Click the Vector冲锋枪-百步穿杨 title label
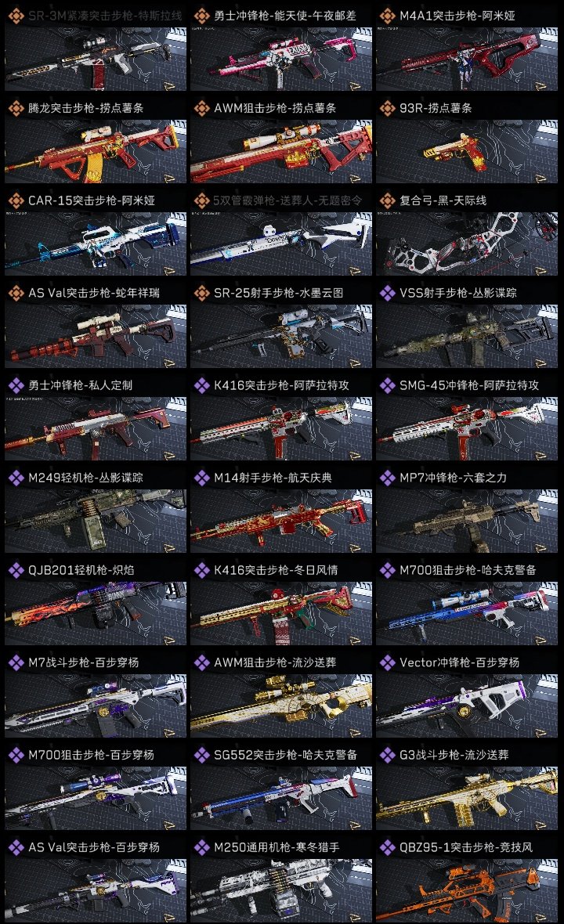The height and width of the screenshot is (924, 564). (x=460, y=662)
